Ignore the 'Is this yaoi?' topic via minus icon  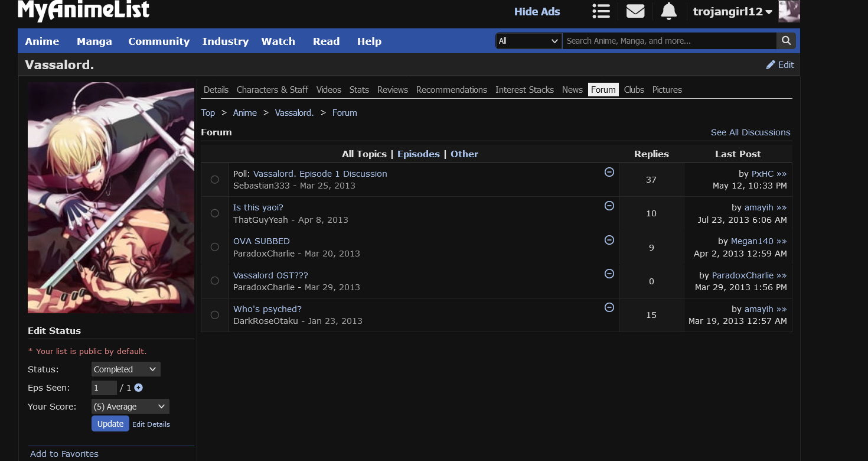point(609,206)
